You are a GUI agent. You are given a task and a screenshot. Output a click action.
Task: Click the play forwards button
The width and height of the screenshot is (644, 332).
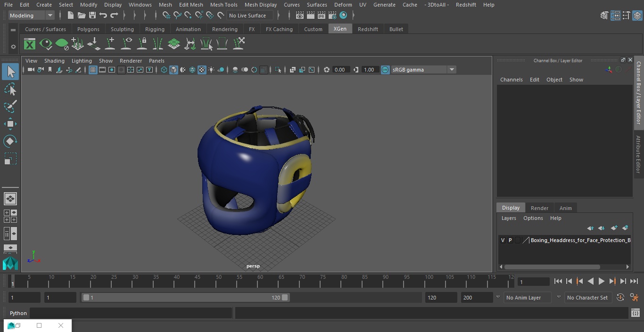(602, 281)
